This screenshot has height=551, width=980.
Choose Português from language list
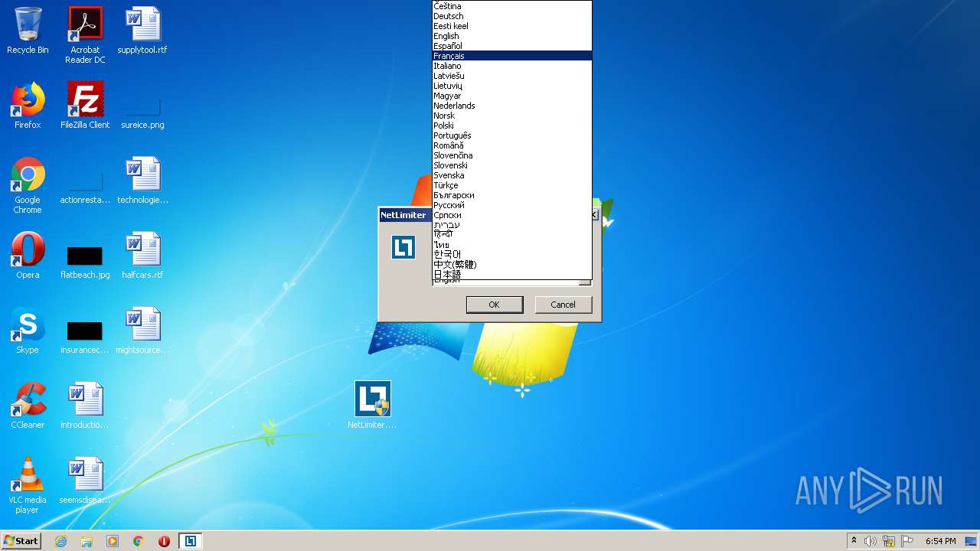click(512, 135)
